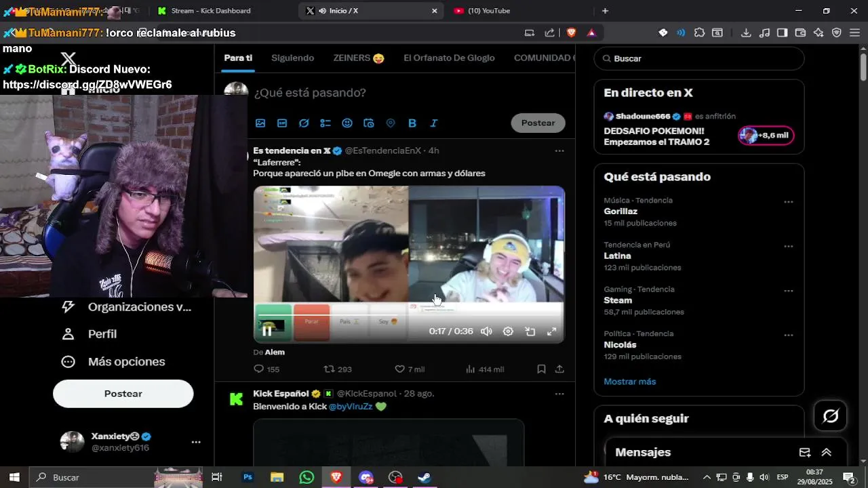868x488 pixels.
Task: Open new browser tab with plus
Action: click(605, 11)
